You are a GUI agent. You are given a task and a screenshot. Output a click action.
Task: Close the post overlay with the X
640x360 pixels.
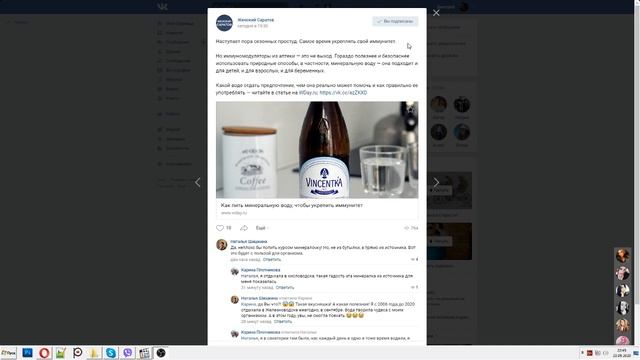pos(436,13)
